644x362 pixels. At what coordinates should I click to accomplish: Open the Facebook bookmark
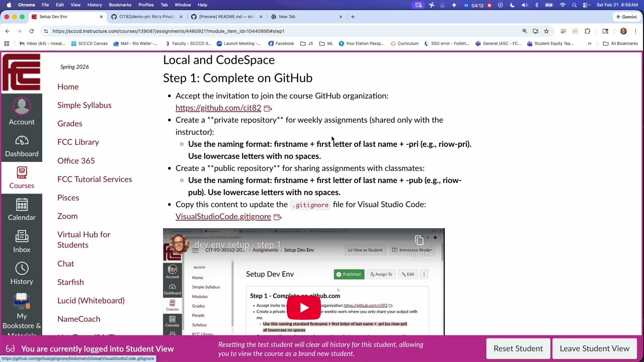click(x=281, y=44)
